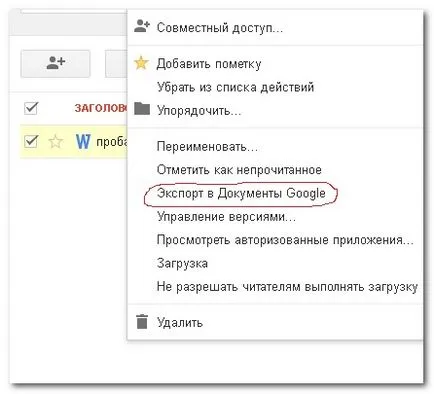Select Отметить как непрочитанное
434x394 pixels.
coord(239,170)
